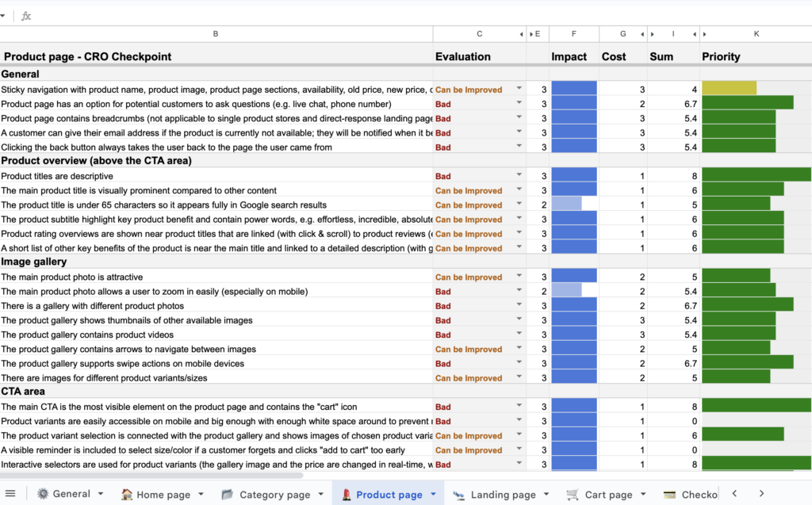
Task: Open the Product page tab options arrow
Action: tap(433, 494)
